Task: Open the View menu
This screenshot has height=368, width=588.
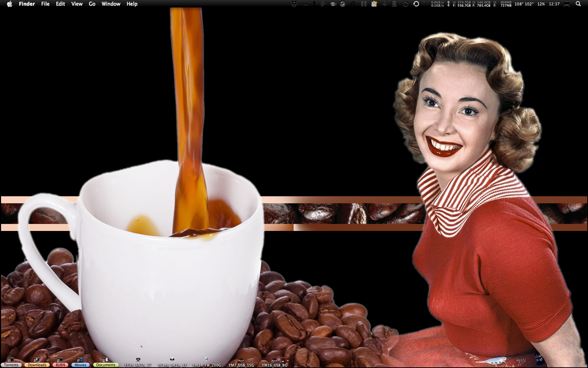Action: coord(77,4)
